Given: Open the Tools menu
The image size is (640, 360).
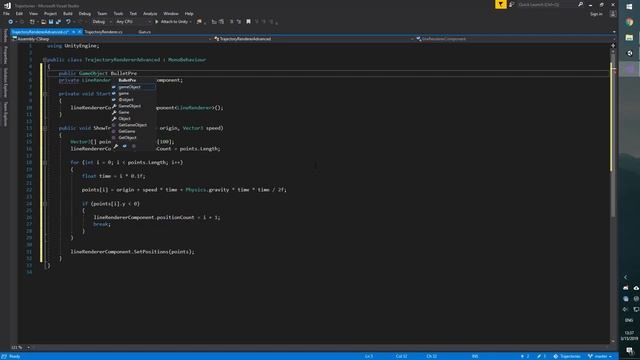Looking at the screenshot, I should pyautogui.click(x=118, y=13).
